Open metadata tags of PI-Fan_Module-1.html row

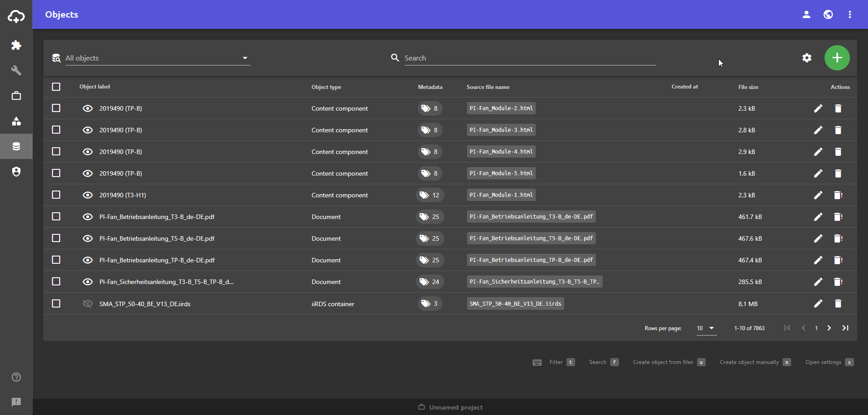tap(430, 195)
